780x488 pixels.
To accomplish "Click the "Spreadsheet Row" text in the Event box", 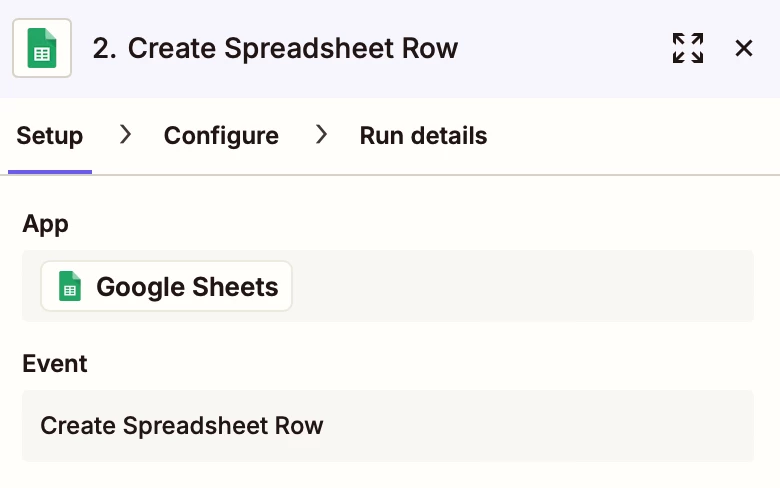I will coord(223,426).
